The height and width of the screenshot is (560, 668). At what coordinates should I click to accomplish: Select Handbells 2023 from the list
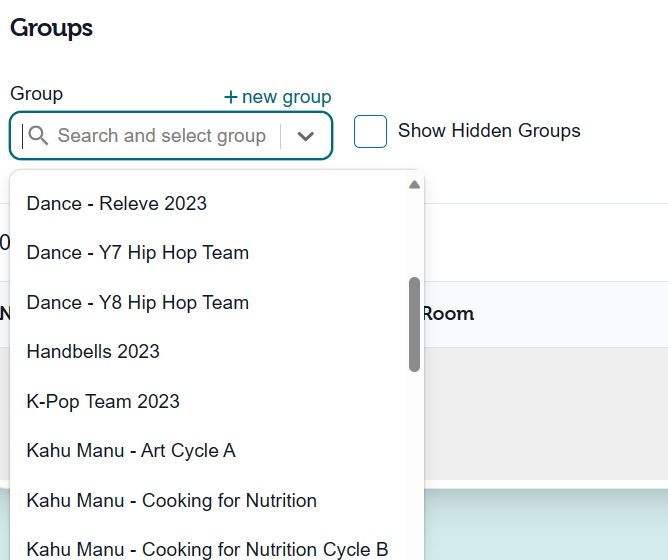207,352
